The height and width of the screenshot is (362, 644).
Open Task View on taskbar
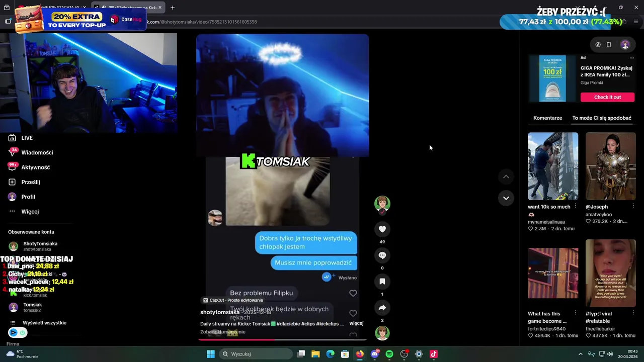[x=301, y=354]
